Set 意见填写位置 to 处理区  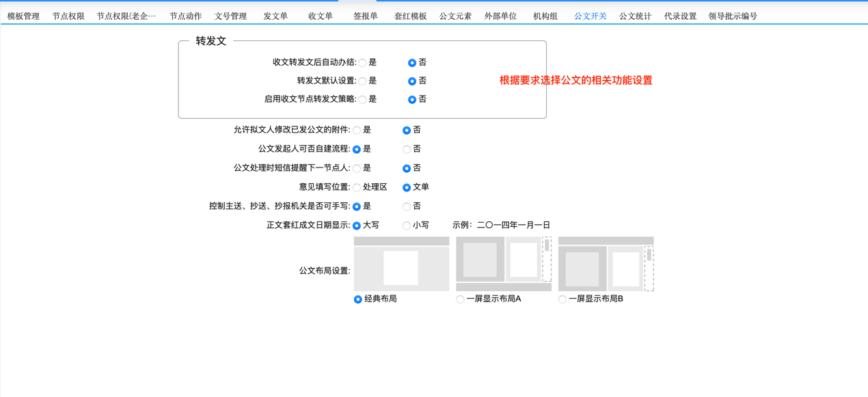click(x=356, y=187)
